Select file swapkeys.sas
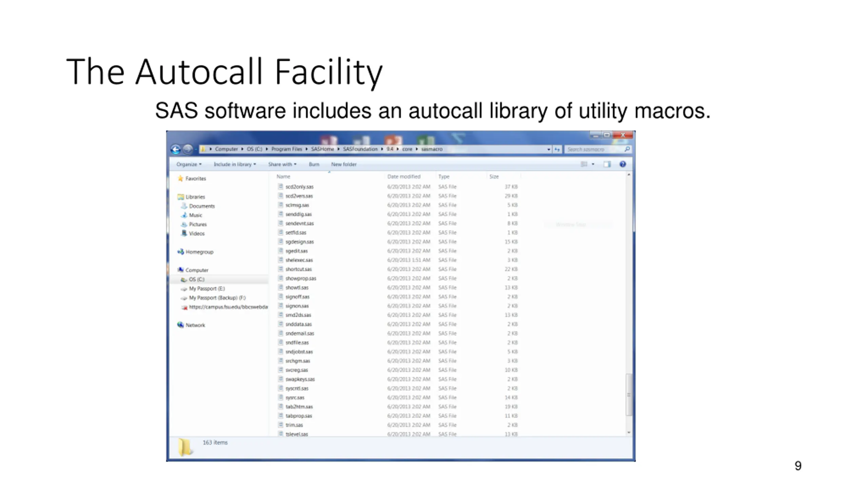Viewport: 868px width, 488px height. tap(300, 379)
